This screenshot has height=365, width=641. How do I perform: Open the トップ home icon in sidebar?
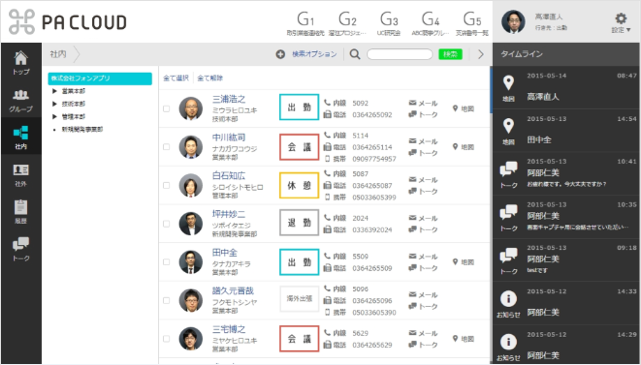21,63
